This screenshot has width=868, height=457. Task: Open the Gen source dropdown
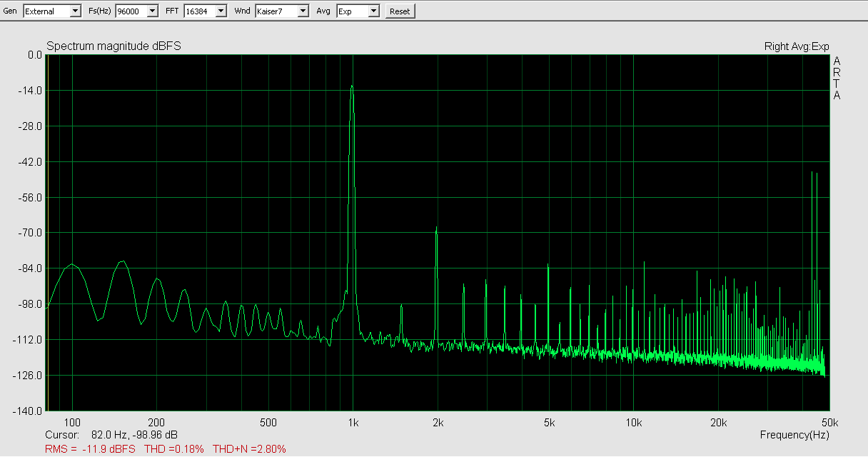click(x=52, y=11)
